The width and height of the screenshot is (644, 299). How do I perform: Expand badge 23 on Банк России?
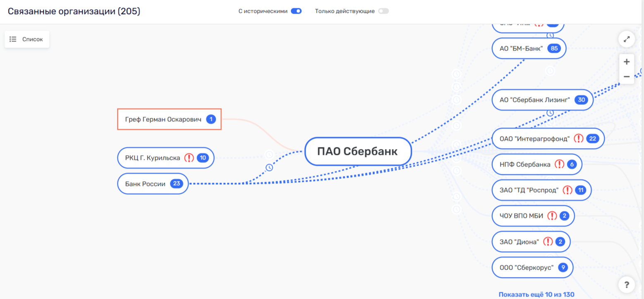(176, 184)
